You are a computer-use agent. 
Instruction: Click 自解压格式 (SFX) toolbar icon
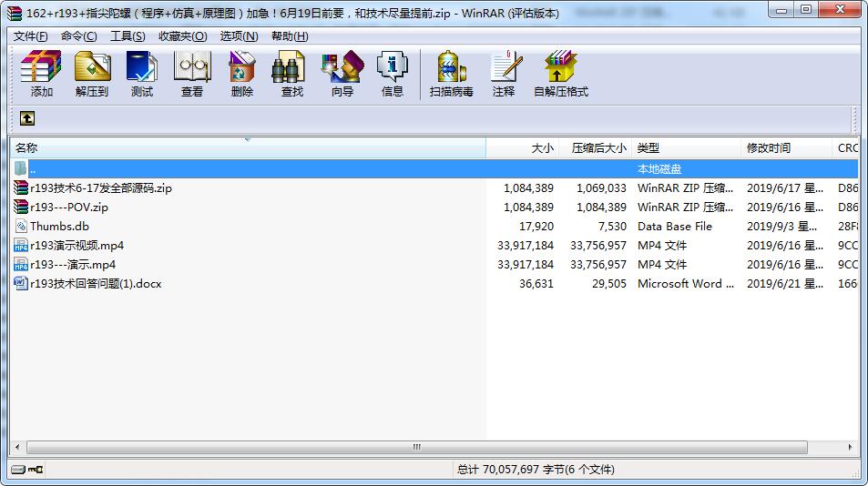561,74
